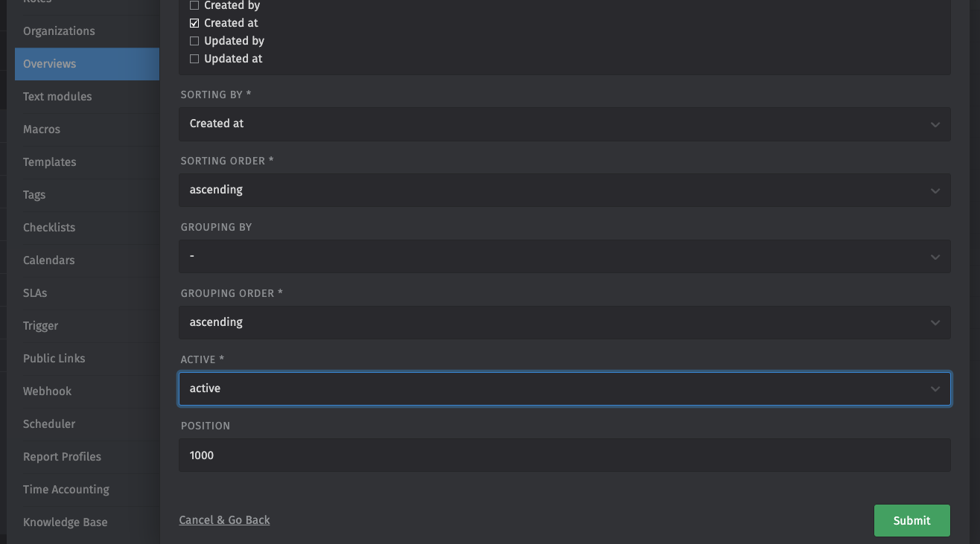Go to Text modules settings

57,97
